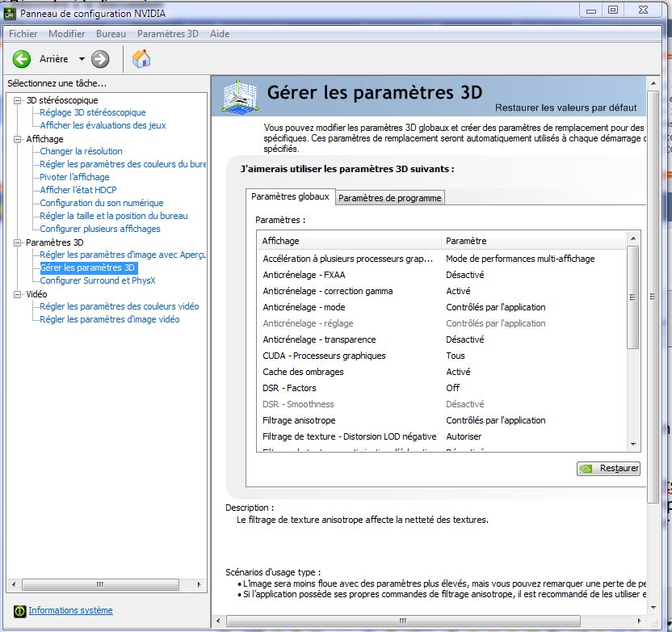Click main panel scroll-up arrow

tap(653, 83)
